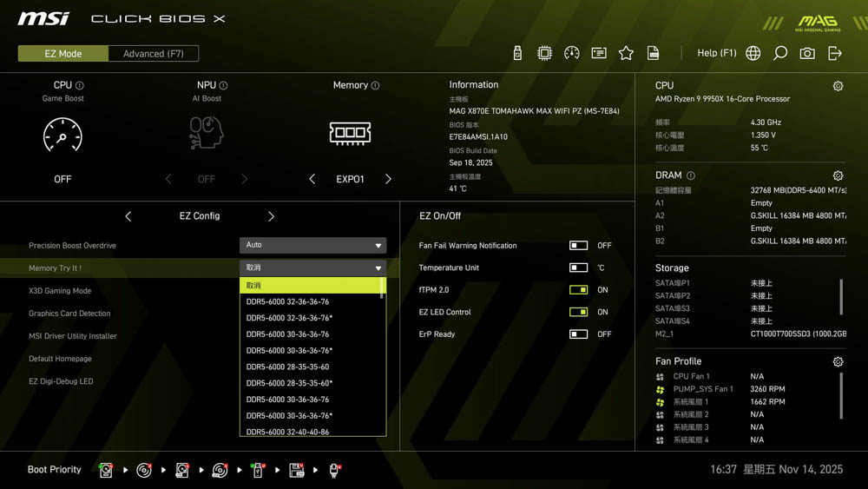Click the next arrow beside EXPO1
The width and height of the screenshot is (868, 489).
tap(388, 179)
